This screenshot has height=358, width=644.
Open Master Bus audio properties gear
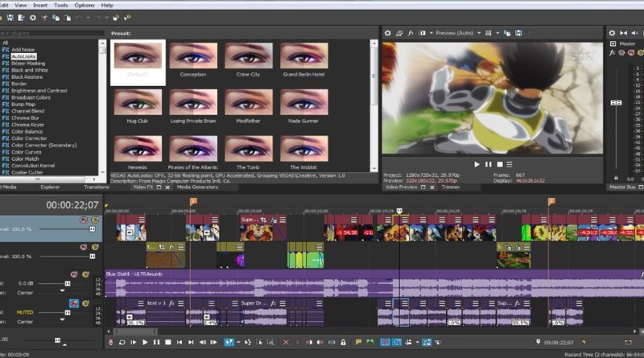pyautogui.click(x=612, y=33)
